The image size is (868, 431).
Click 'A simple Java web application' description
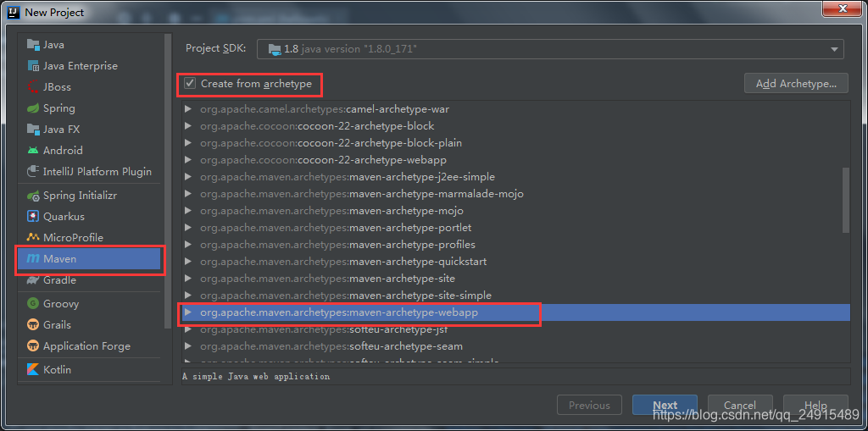point(256,376)
